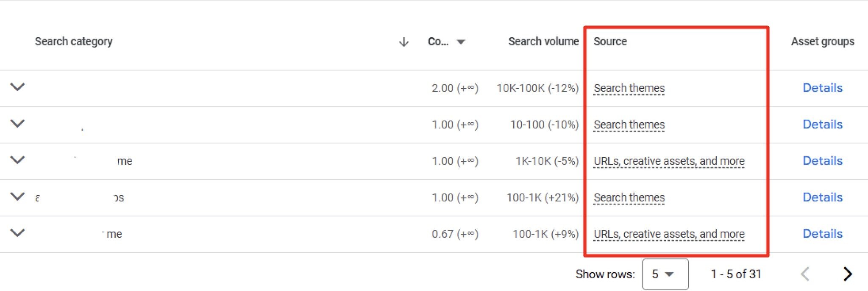Open Details for the 100-1K (+21%) row
This screenshot has width=868, height=291.
822,197
